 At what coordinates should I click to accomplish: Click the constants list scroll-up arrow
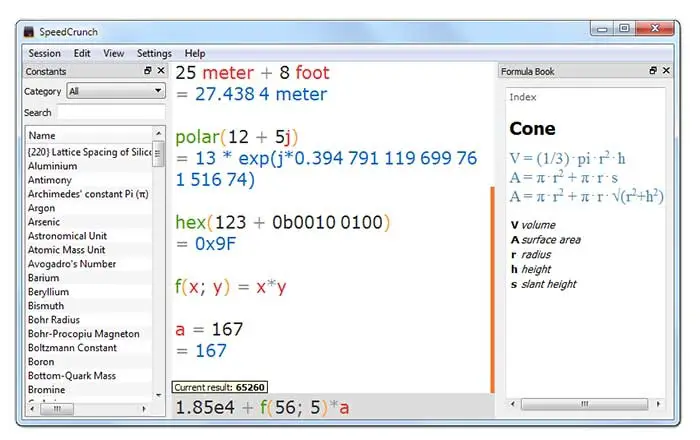point(158,133)
